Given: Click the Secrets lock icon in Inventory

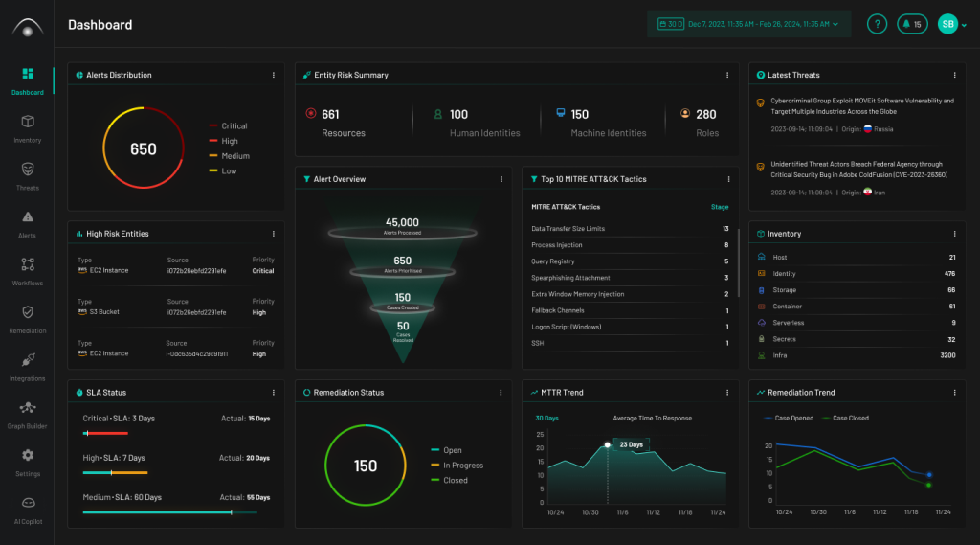Looking at the screenshot, I should [x=761, y=338].
